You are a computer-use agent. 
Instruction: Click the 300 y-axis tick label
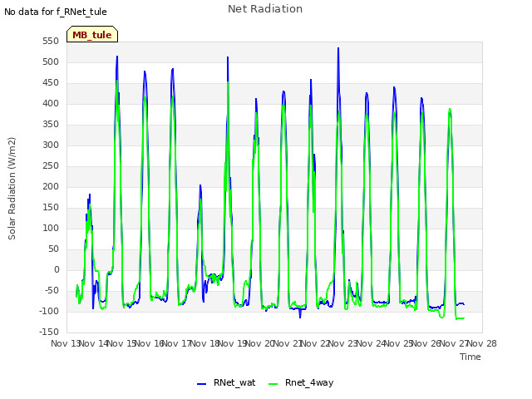coord(51,145)
